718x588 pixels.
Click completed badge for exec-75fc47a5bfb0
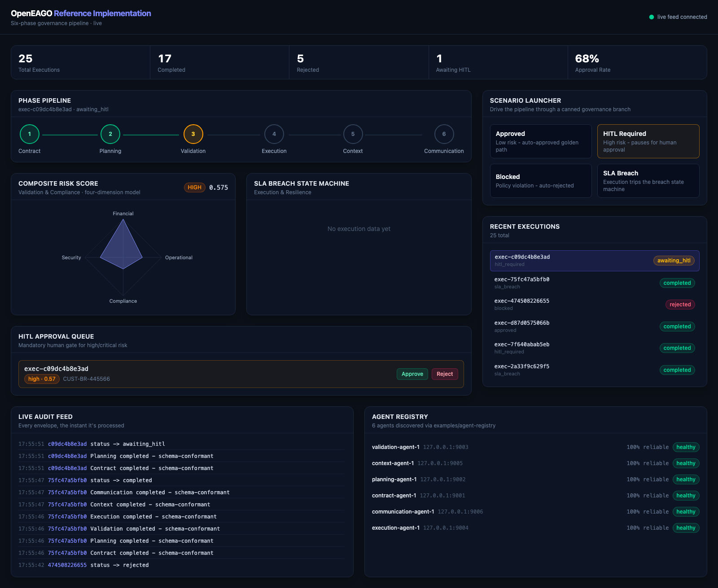coord(677,283)
